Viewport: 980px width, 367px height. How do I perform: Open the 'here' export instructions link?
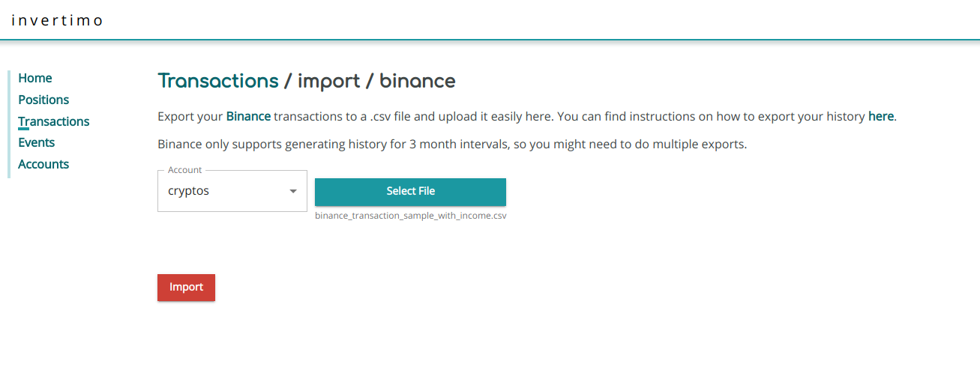click(x=880, y=117)
